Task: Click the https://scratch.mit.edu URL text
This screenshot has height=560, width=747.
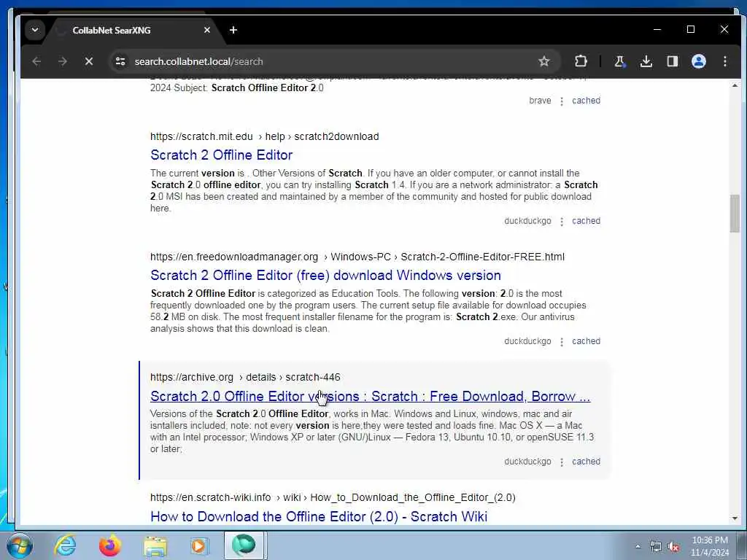Action: tap(201, 136)
